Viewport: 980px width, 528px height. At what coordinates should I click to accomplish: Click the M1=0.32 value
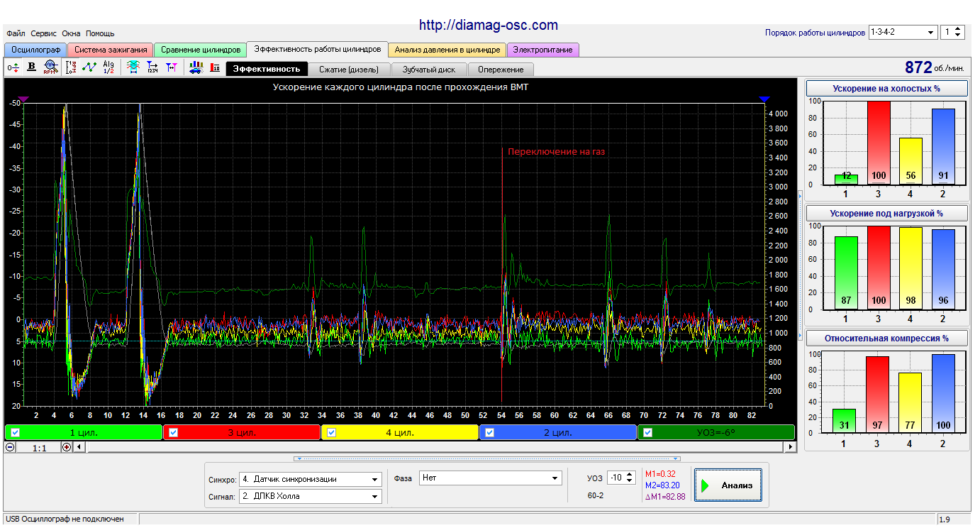[x=660, y=473]
